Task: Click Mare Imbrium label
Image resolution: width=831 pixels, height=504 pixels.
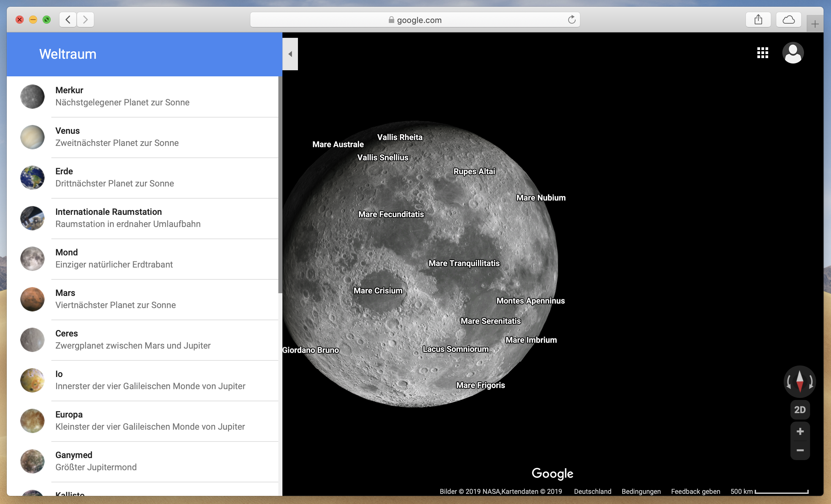Action: 531,340
